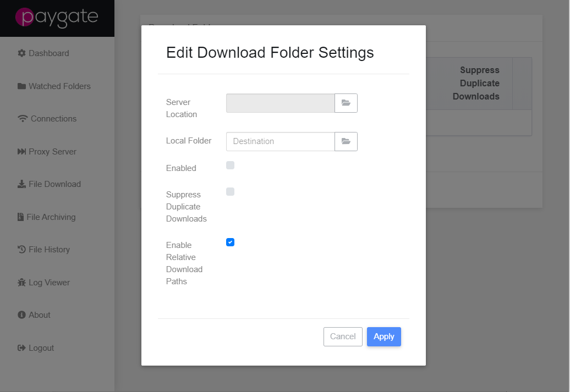
Task: Click the Server Location label
Action: click(x=182, y=108)
